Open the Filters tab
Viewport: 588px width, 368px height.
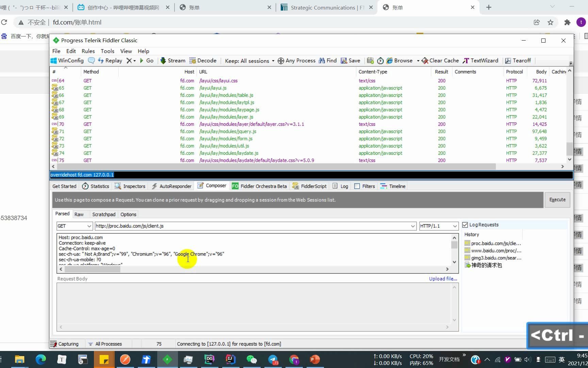364,186
